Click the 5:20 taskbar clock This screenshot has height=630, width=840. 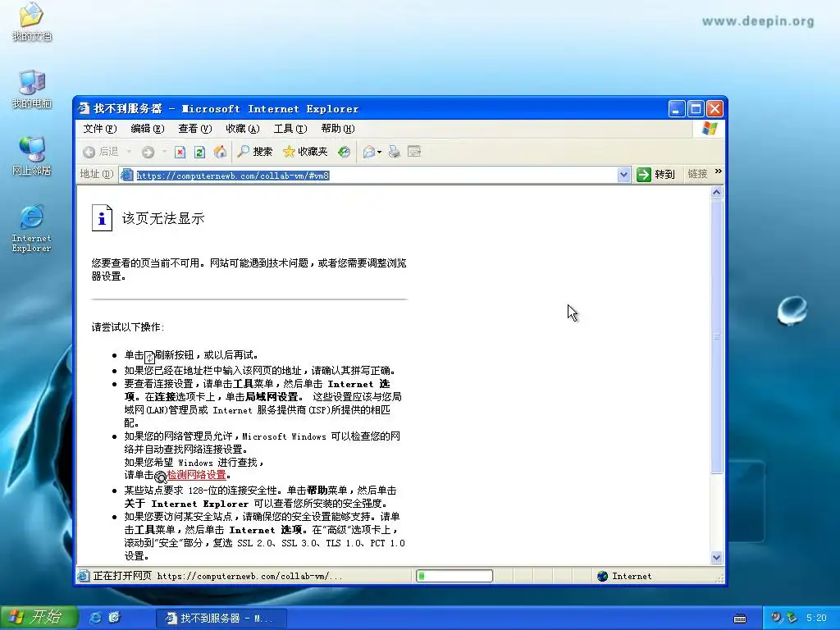point(816,618)
